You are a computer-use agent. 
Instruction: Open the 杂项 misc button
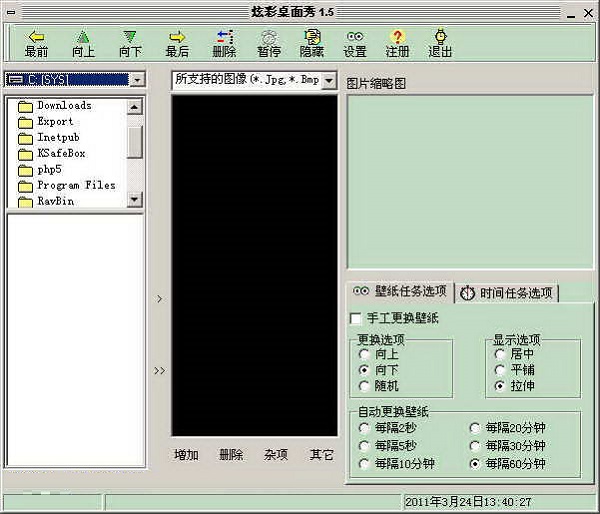[276, 455]
